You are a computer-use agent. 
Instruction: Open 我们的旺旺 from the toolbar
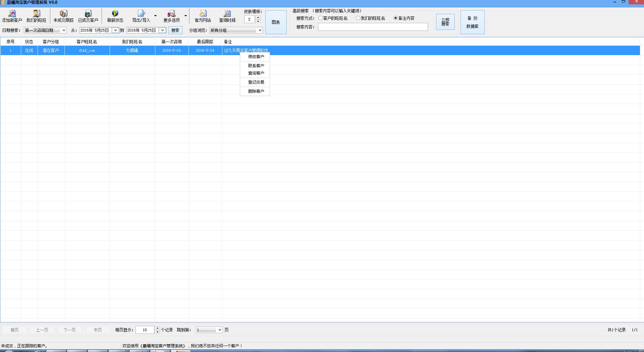tap(36, 14)
